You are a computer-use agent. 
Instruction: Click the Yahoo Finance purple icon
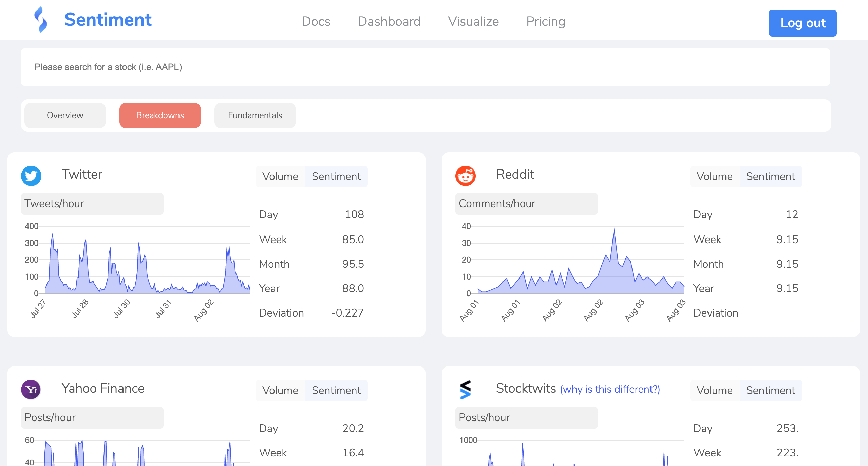pos(31,390)
